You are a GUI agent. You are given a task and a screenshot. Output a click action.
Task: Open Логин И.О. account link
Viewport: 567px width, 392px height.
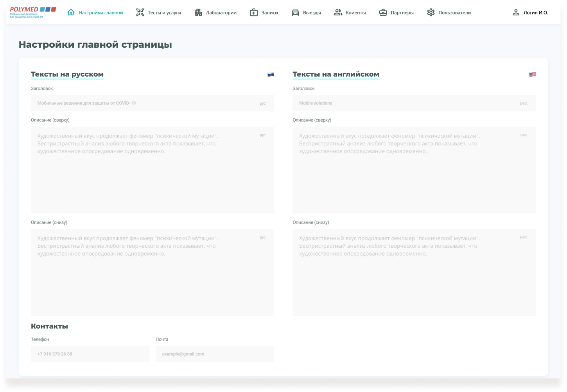[x=536, y=13]
